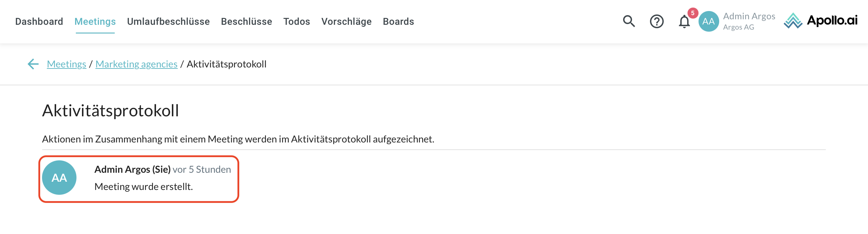Click the Apollo.ai logo
This screenshot has height=234, width=868.
(x=820, y=21)
